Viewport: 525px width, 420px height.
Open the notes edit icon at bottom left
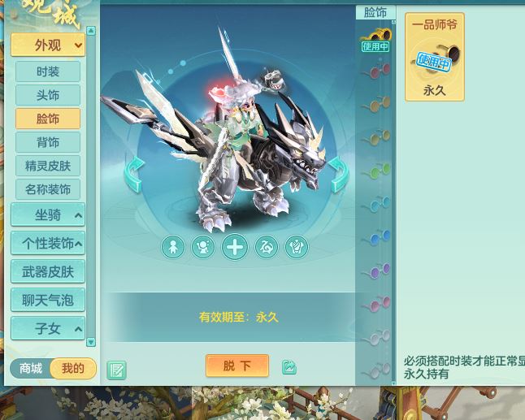tap(116, 370)
